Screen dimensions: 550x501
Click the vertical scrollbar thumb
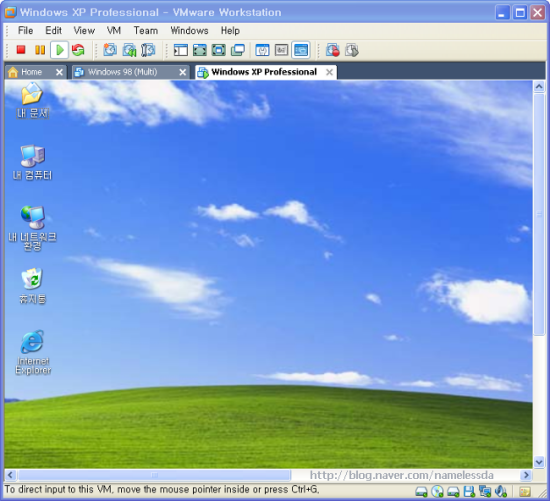[539, 214]
